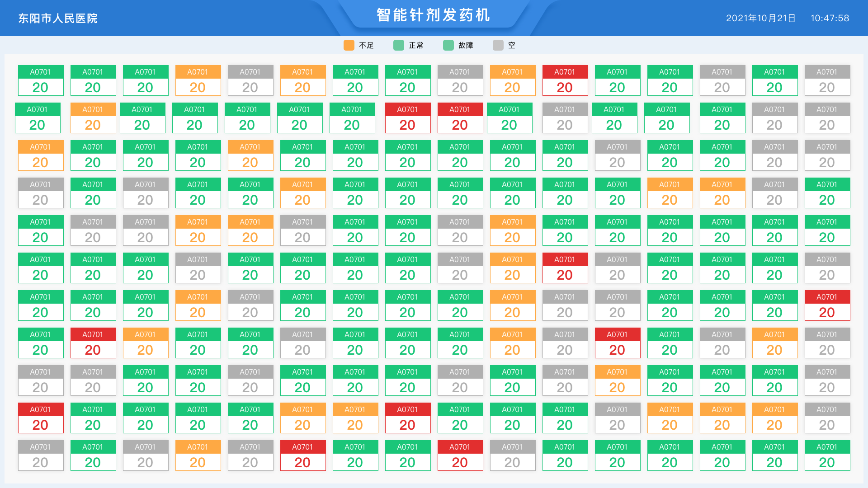Image resolution: width=868 pixels, height=488 pixels.
Task: Select the gray slot in the bottom-left corner
Action: [40, 455]
